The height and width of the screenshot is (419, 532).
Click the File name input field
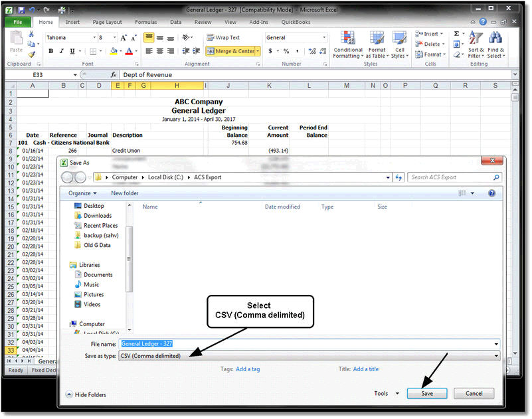[x=309, y=344]
